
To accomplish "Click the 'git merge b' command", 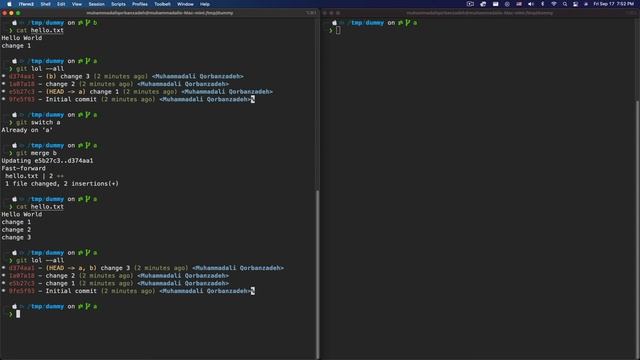I will [x=36, y=153].
